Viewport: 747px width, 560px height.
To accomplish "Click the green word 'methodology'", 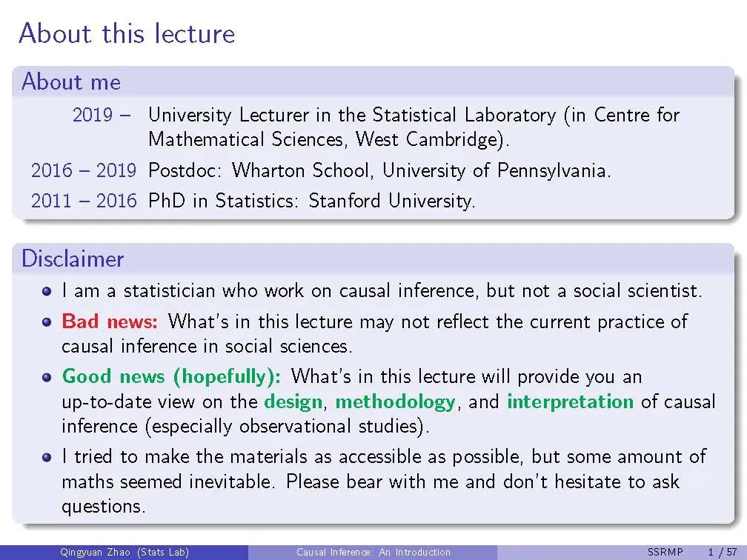I will (395, 402).
